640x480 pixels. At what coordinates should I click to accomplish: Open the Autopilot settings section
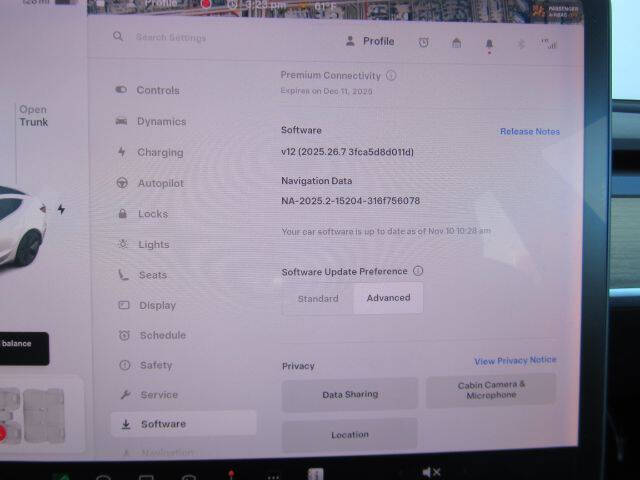point(160,183)
